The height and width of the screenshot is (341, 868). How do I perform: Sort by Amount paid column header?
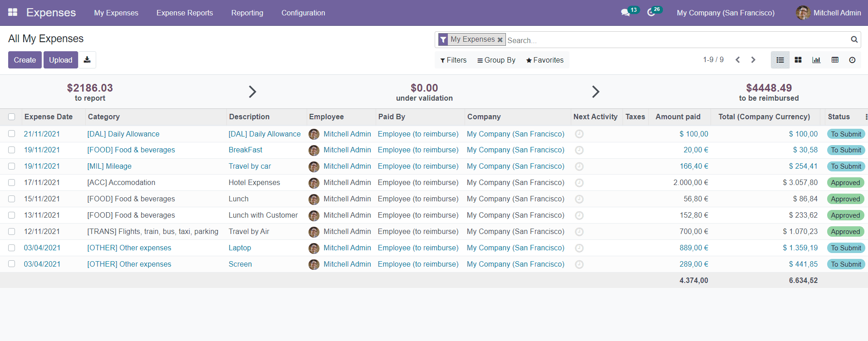[x=678, y=117]
